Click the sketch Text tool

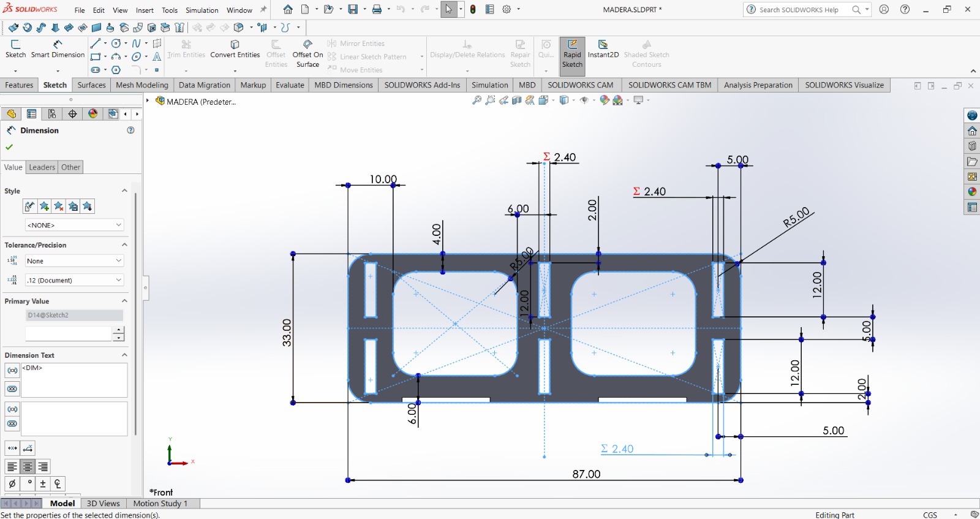click(x=157, y=57)
